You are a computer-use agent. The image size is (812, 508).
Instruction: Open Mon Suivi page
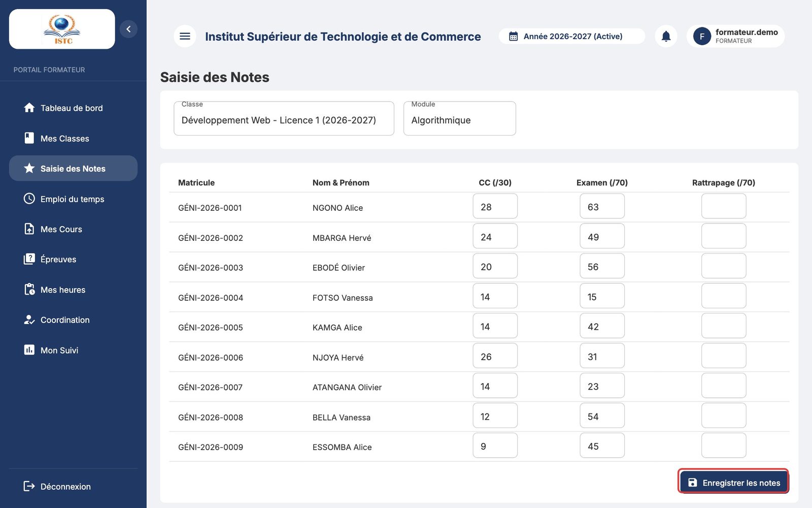[73, 350]
